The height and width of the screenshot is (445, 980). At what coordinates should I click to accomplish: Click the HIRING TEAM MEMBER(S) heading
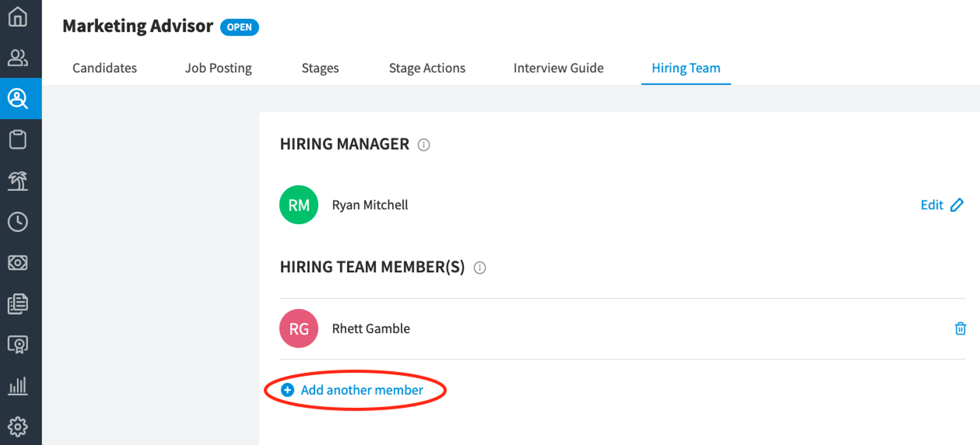pos(372,267)
